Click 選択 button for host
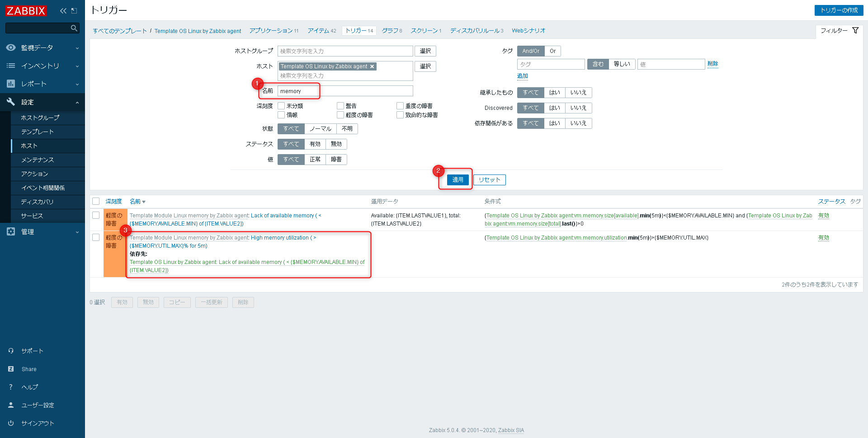Viewport: 868px width, 438px height. pyautogui.click(x=425, y=66)
